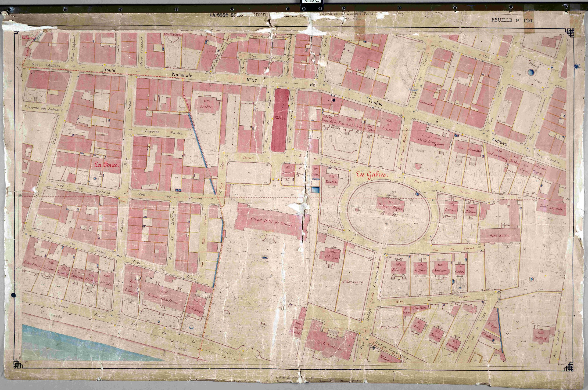588x390 pixels.
Task: Click the 'FEUILLE N° 120' sheet title
Action: tap(512, 20)
